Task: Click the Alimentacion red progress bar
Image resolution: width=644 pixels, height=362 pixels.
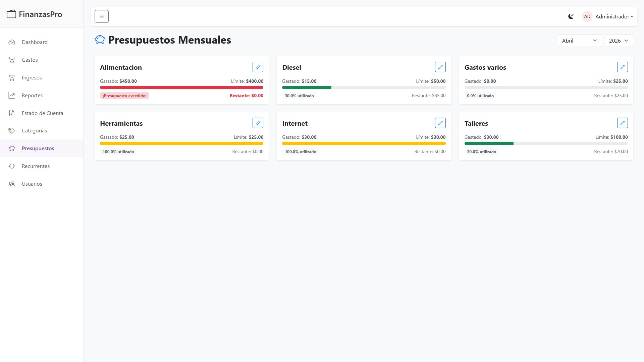Action: pos(181,87)
